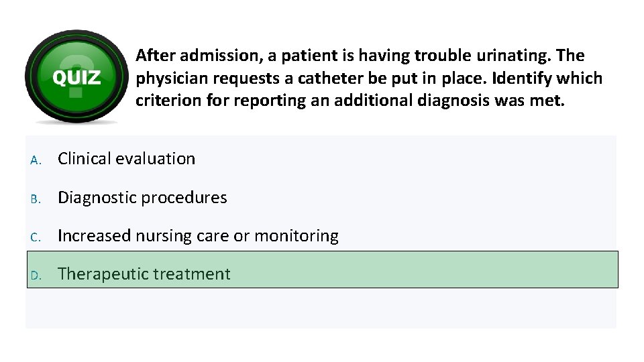Click the green QUIZ button icon
The width and height of the screenshot is (644, 362).
click(76, 76)
